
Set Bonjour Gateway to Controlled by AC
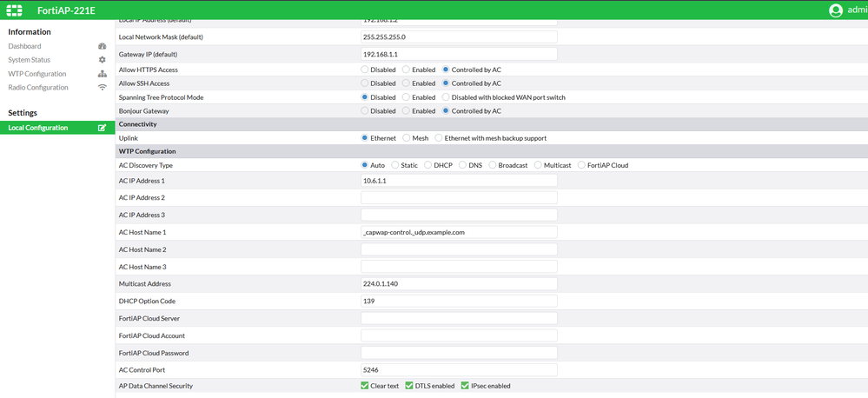[x=446, y=110]
